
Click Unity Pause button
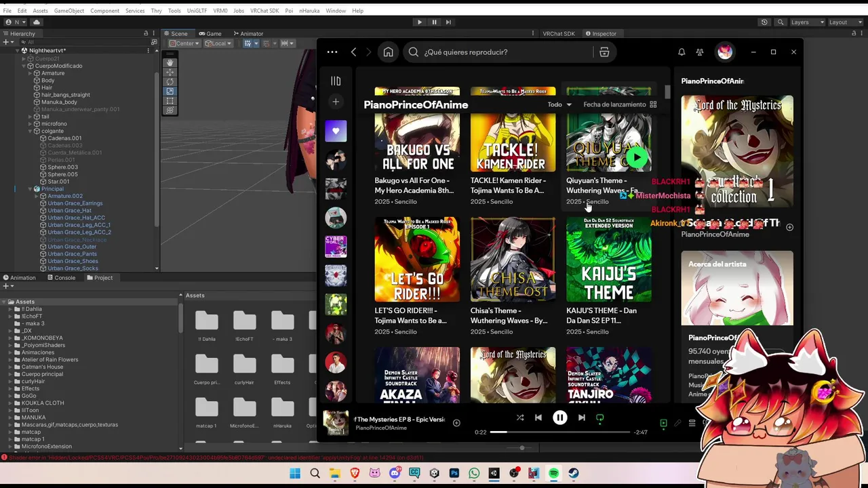click(434, 22)
